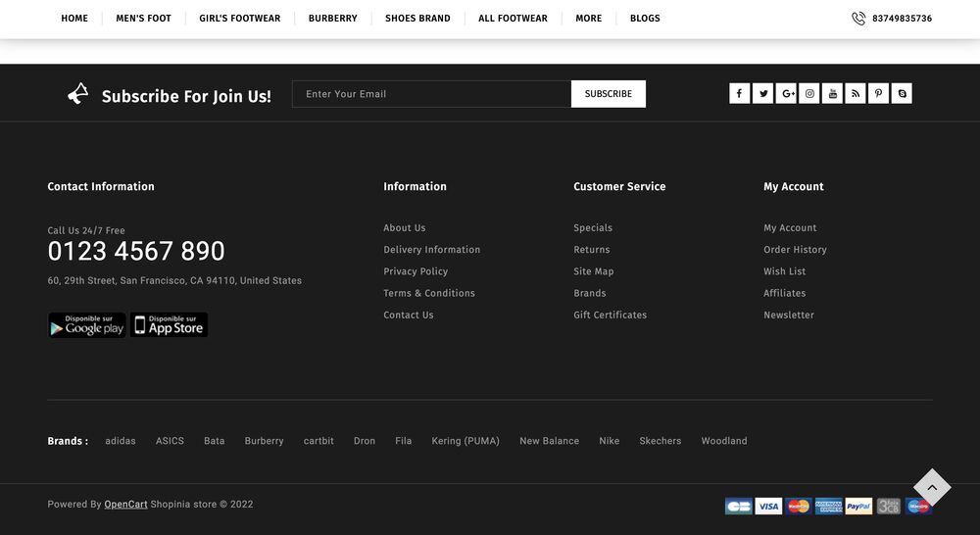This screenshot has height=535, width=980.
Task: Open the MEN'S FOOT menu
Action: (143, 18)
